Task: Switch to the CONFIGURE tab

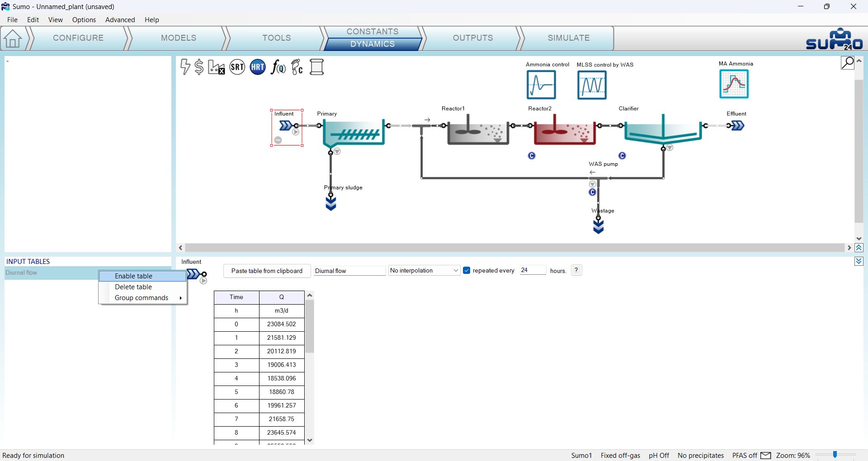Action: 78,38
